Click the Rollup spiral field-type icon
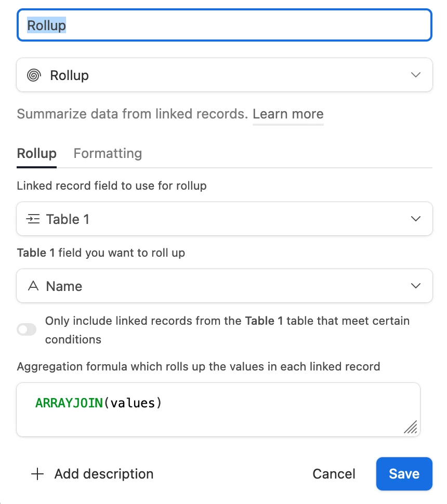Viewport: 447px width, 504px height. pyautogui.click(x=34, y=75)
